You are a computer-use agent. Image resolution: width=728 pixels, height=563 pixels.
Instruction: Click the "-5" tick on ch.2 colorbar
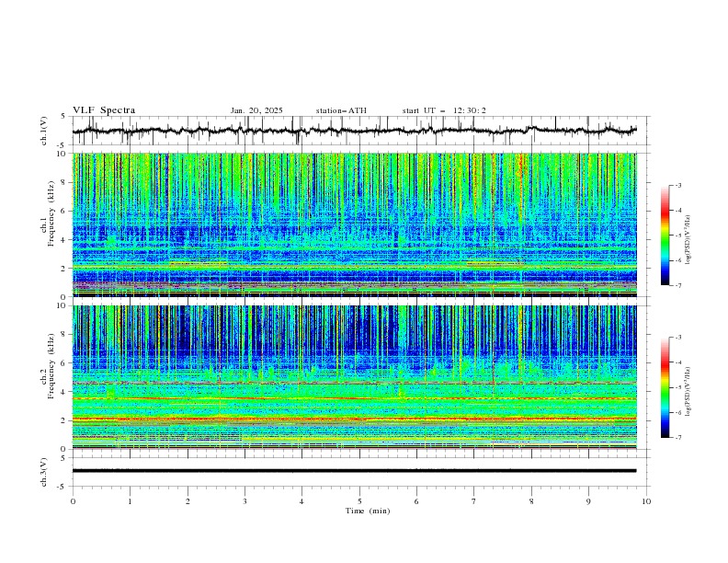tap(678, 387)
